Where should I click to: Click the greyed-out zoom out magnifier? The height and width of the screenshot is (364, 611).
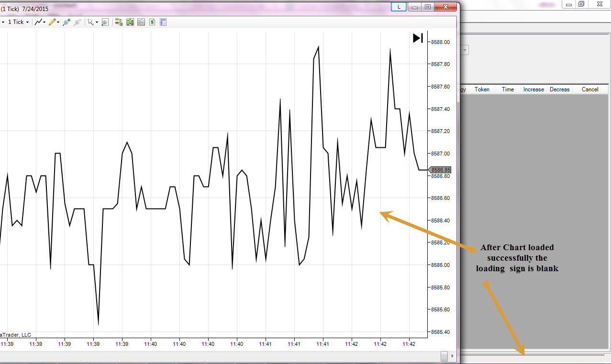(x=78, y=22)
